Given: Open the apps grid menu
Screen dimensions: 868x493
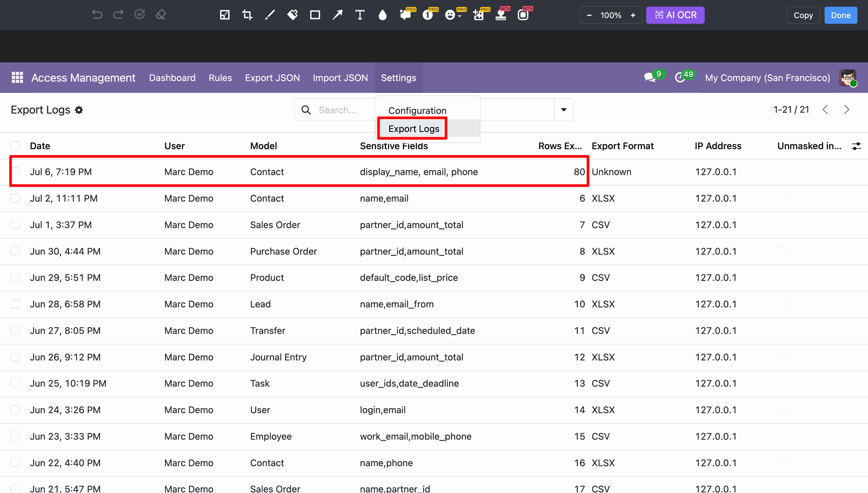Looking at the screenshot, I should click(17, 78).
